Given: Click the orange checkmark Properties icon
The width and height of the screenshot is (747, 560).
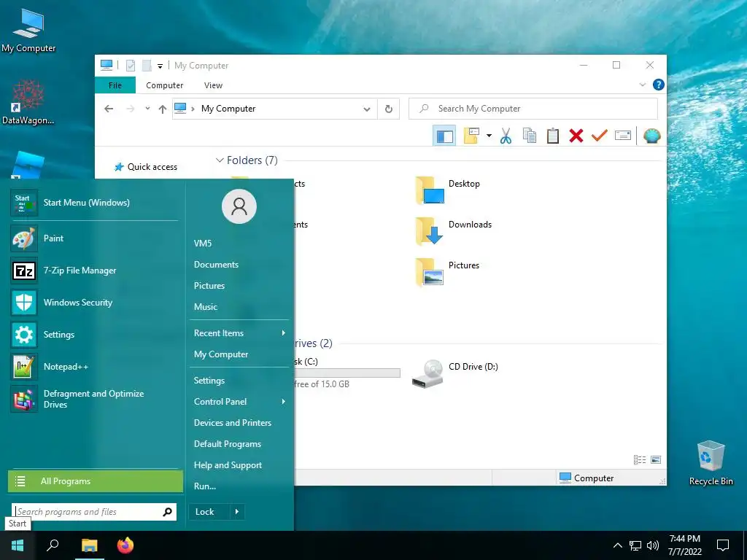Looking at the screenshot, I should (x=600, y=136).
